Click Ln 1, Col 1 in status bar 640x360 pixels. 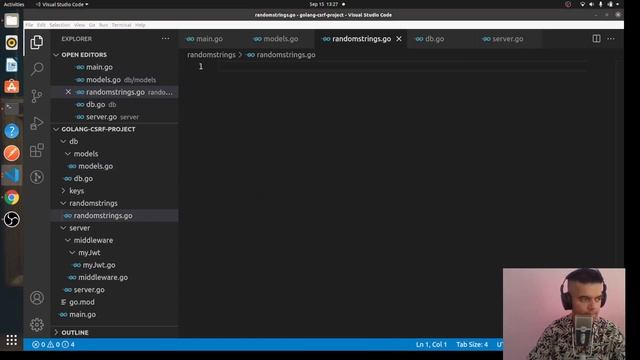pos(431,344)
